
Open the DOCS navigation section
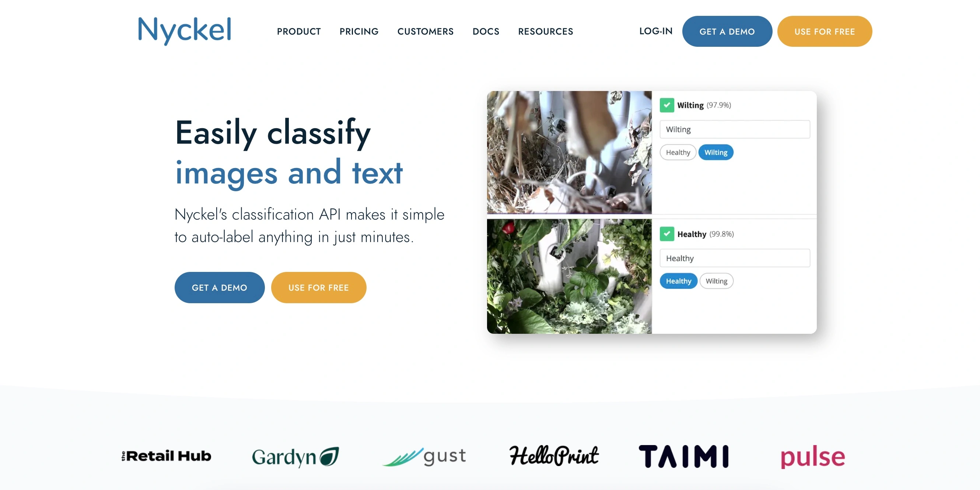[486, 31]
